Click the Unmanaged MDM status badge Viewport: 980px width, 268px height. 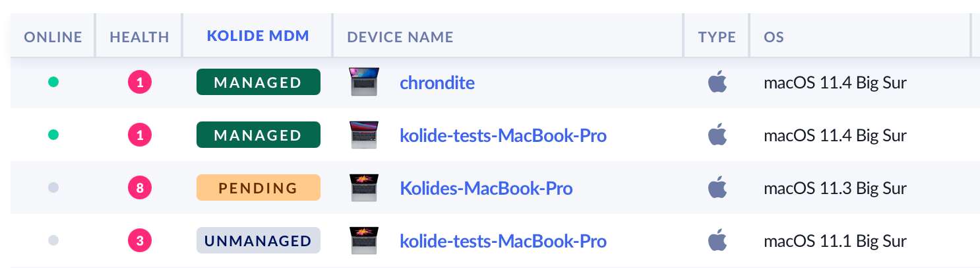click(x=258, y=241)
